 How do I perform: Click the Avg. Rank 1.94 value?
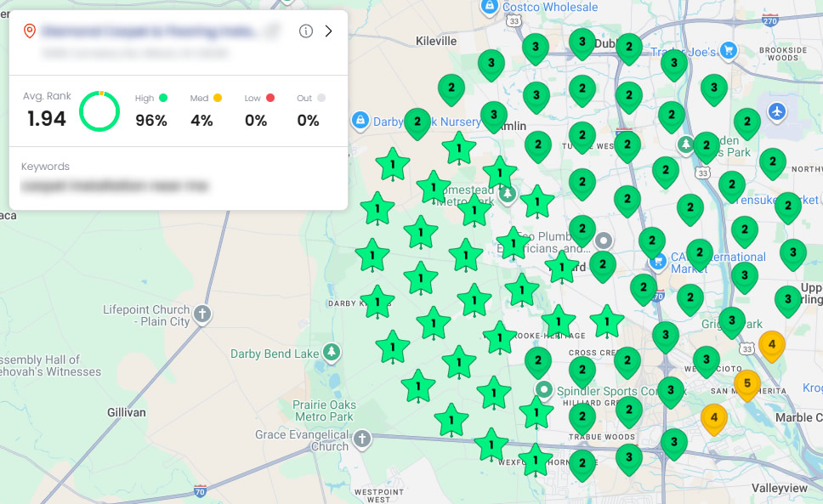(46, 119)
